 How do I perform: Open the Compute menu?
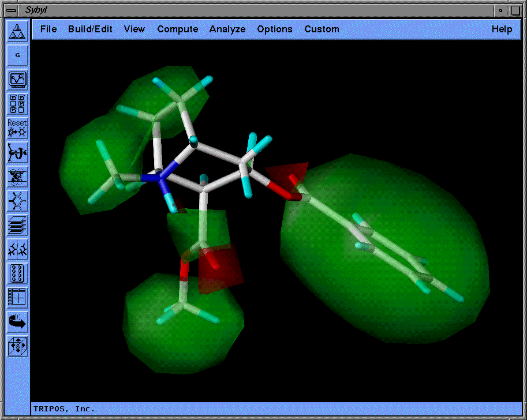tap(177, 29)
